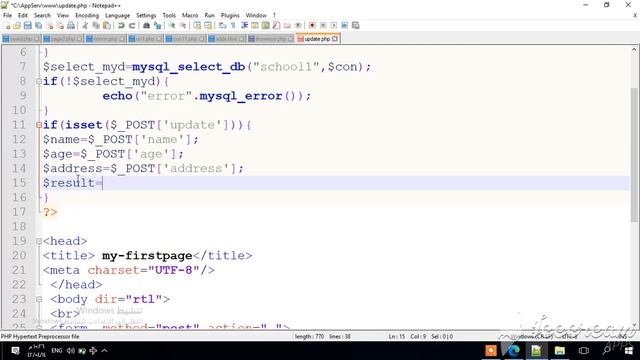
Task: Toggle synchronized vertical scrolling icon
Action: 197,25
